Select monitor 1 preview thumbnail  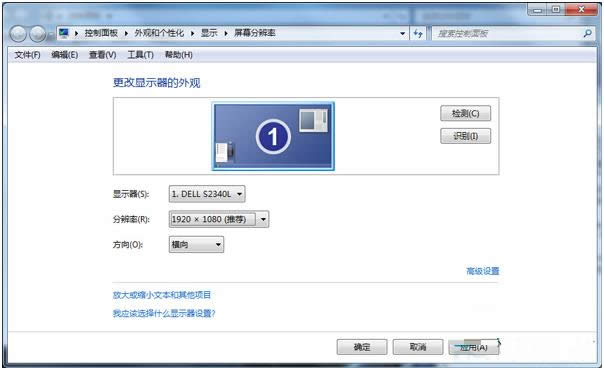point(273,136)
